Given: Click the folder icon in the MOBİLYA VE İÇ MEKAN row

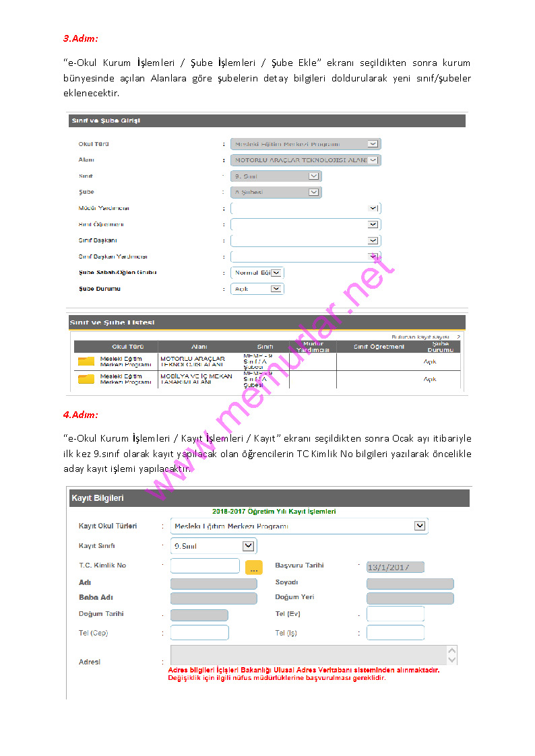Looking at the screenshot, I should coord(86,378).
